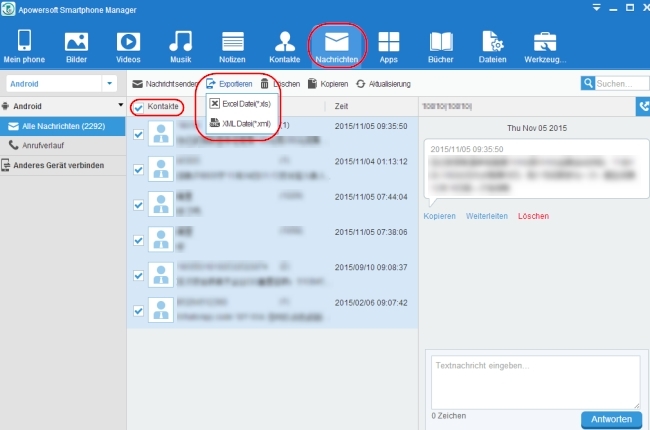Screen dimensions: 650x430
Task: Click the Nachricht senden envelope icon
Action: 137,84
